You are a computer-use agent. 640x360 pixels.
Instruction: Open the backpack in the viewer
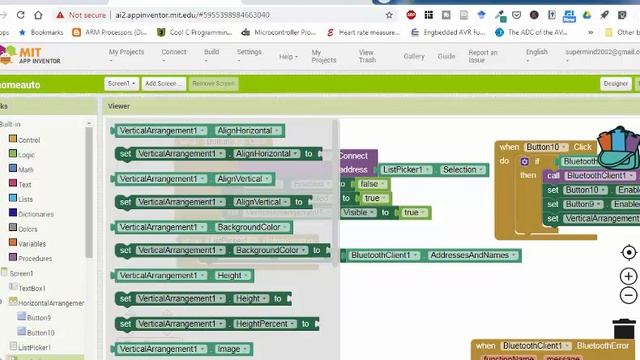click(618, 148)
